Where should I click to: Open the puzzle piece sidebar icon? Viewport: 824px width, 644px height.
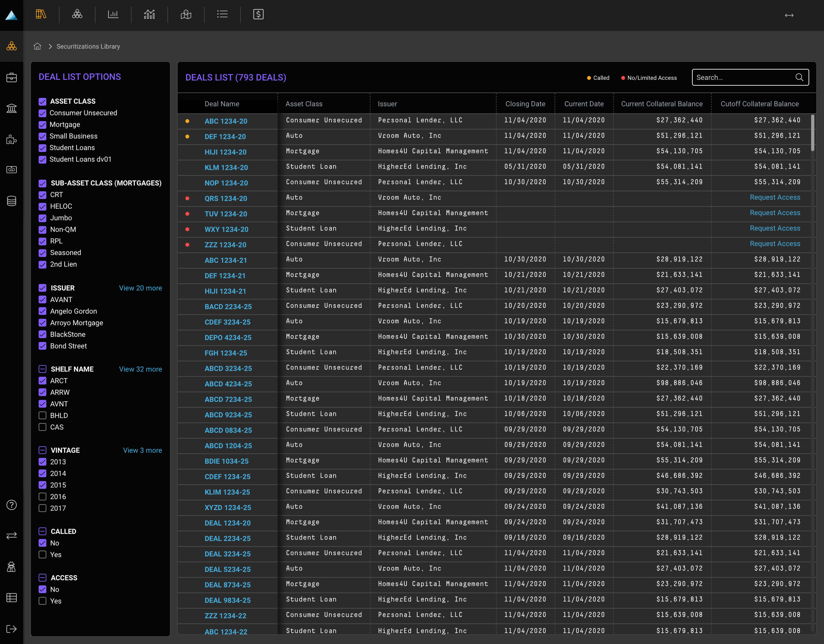coord(11,139)
